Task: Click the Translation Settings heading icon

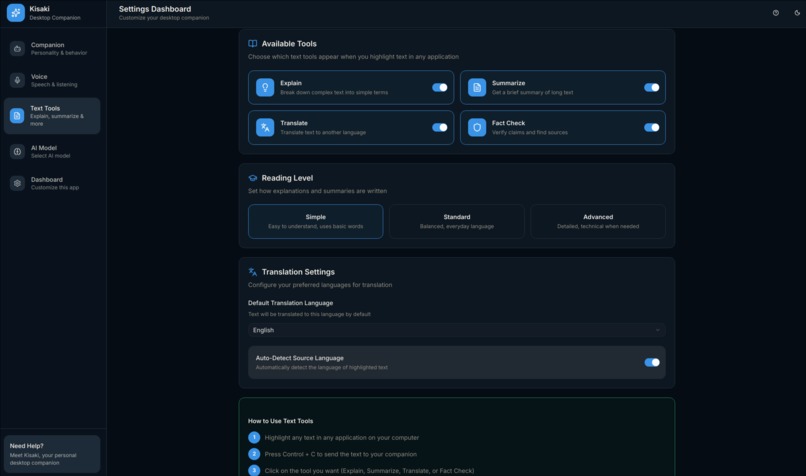Action: (x=252, y=272)
